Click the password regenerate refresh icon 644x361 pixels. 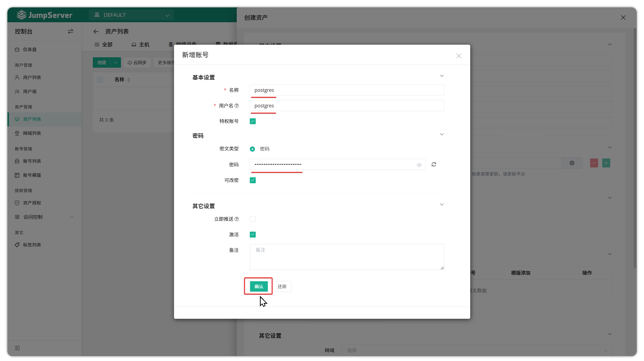click(x=434, y=164)
